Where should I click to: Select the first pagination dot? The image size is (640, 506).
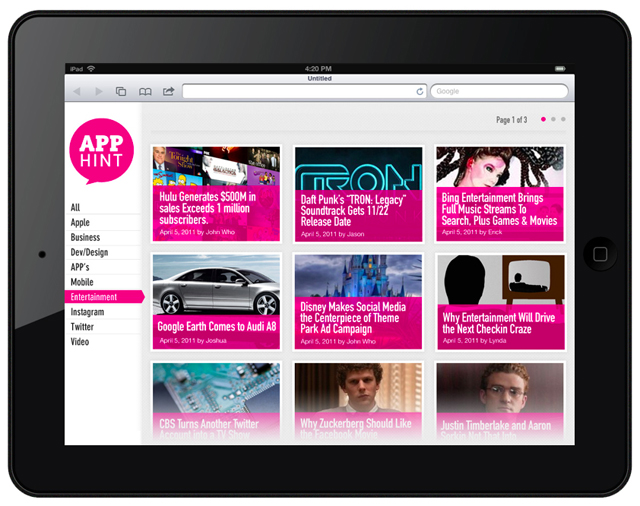coord(543,119)
